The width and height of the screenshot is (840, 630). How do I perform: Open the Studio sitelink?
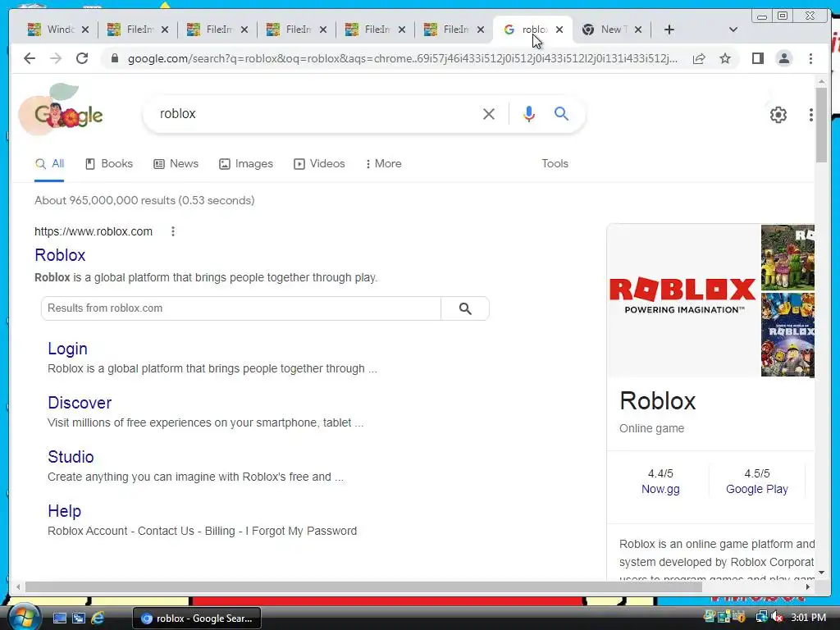[71, 457]
